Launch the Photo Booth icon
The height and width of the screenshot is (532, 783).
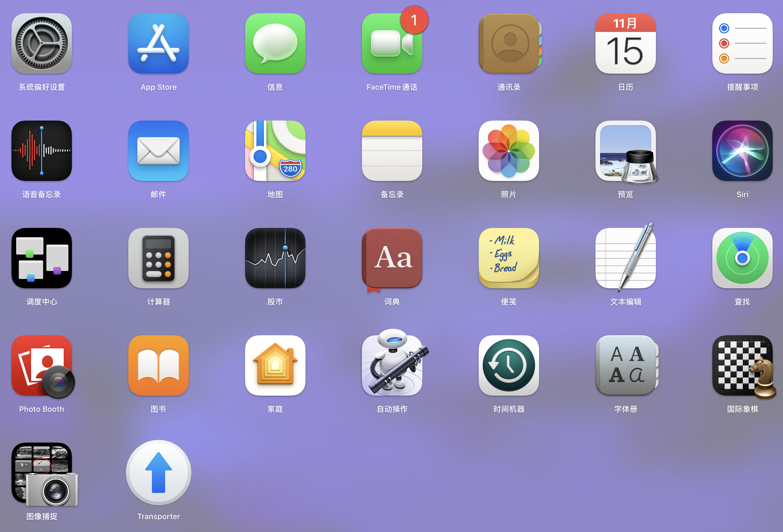point(43,366)
